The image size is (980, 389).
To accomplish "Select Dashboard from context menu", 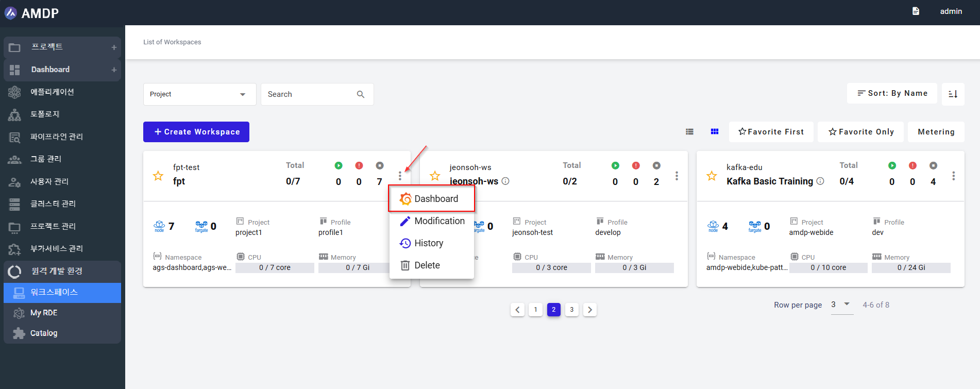I will click(432, 199).
